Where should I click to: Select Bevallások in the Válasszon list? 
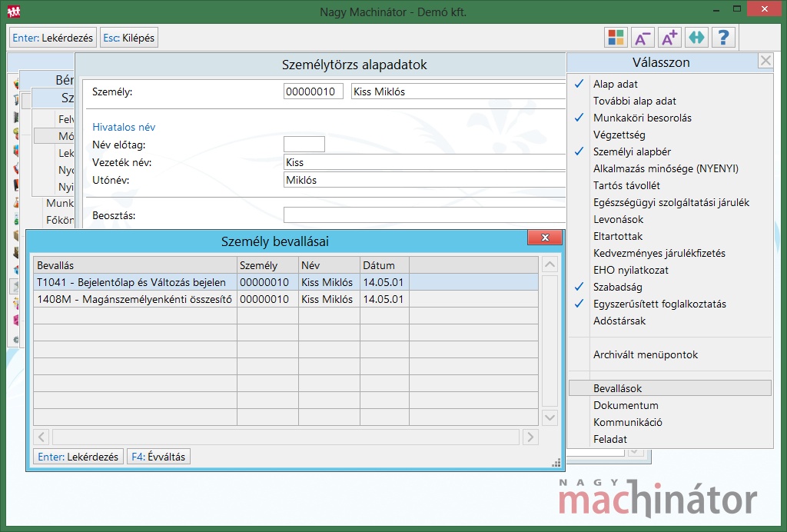(x=617, y=388)
